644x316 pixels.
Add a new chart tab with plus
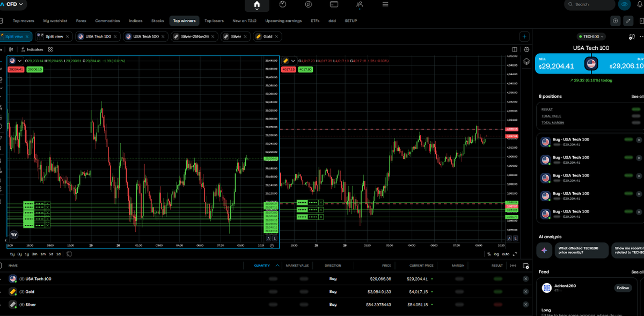(x=524, y=36)
